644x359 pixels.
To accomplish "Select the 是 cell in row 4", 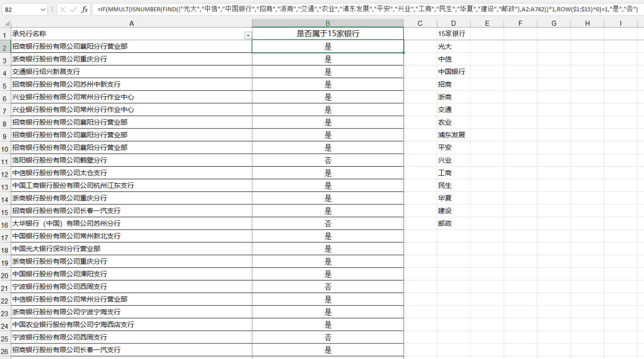I will (x=328, y=71).
